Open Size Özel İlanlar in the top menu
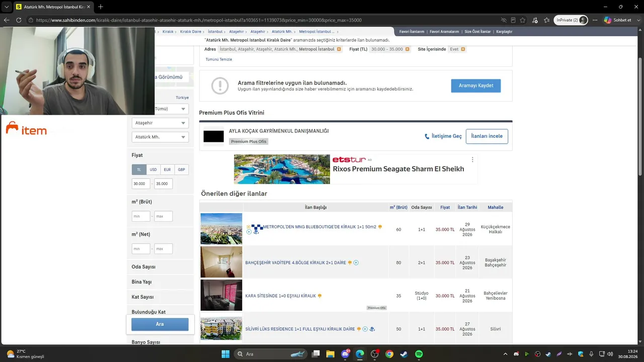 point(477,32)
